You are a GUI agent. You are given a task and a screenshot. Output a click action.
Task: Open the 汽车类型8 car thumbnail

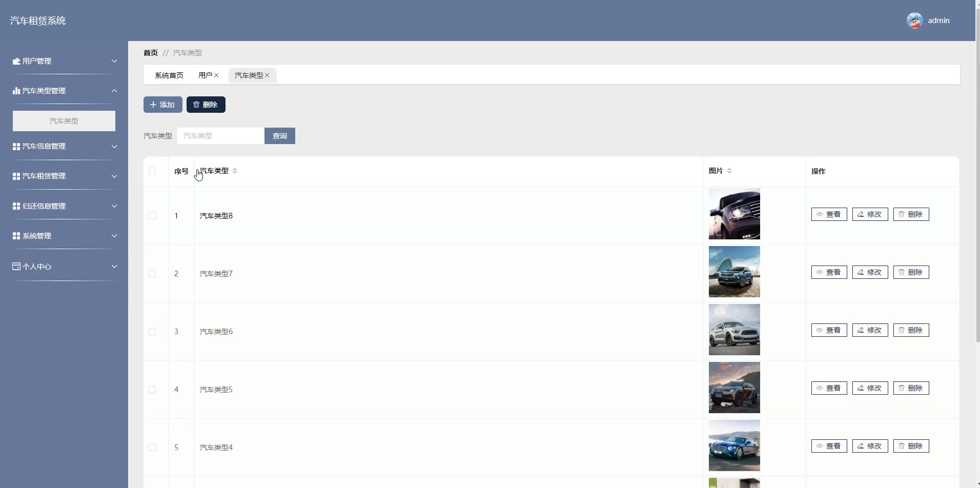tap(734, 214)
